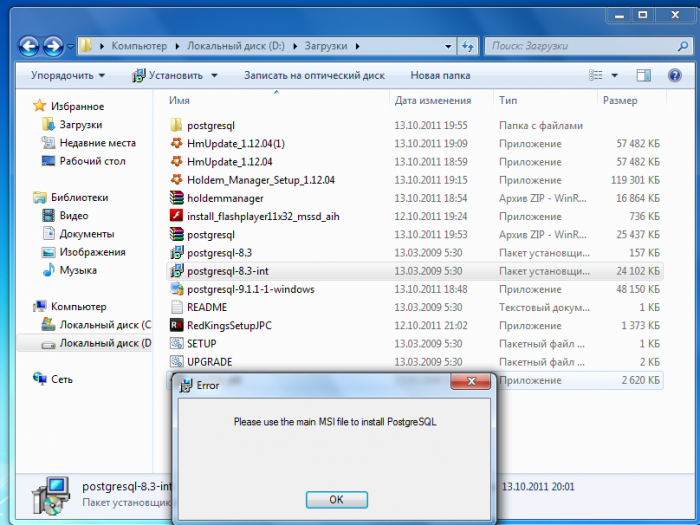Select the 'RedKingsSetupJPC' application icon
The width and height of the screenshot is (700, 525).
176,325
